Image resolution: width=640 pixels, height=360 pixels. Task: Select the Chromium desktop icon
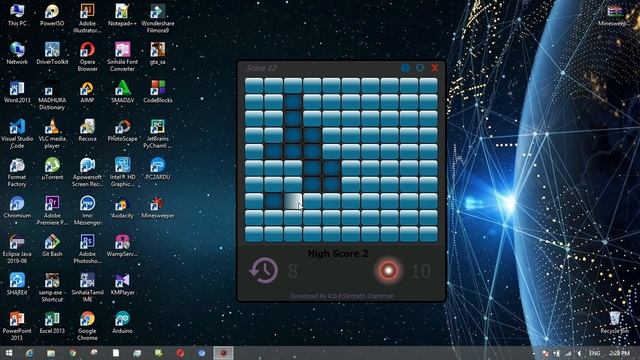17,207
